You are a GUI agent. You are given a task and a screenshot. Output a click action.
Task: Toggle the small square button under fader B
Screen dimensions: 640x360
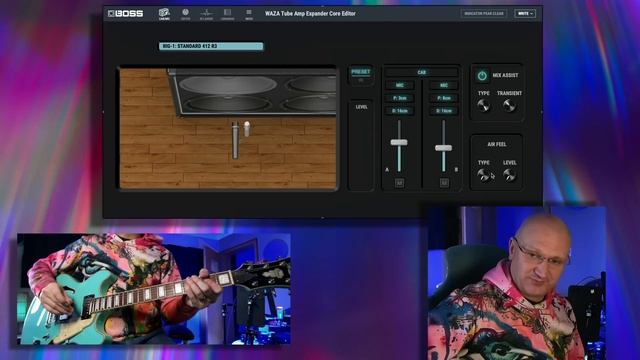coord(444,183)
